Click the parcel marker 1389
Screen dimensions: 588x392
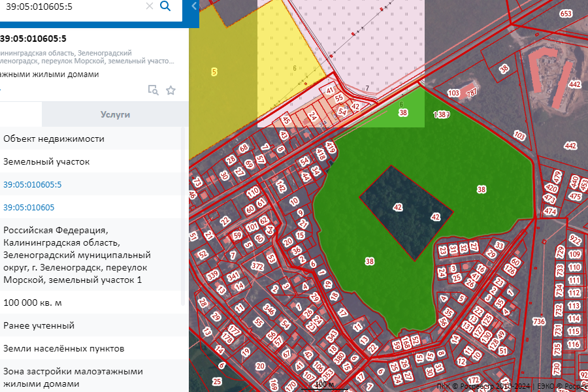pyautogui.click(x=442, y=114)
